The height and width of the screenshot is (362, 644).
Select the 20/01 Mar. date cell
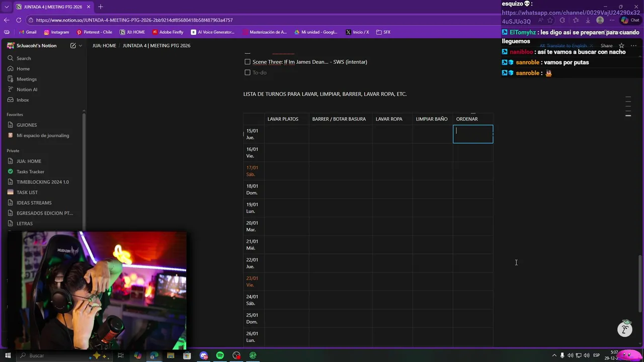[254, 226]
